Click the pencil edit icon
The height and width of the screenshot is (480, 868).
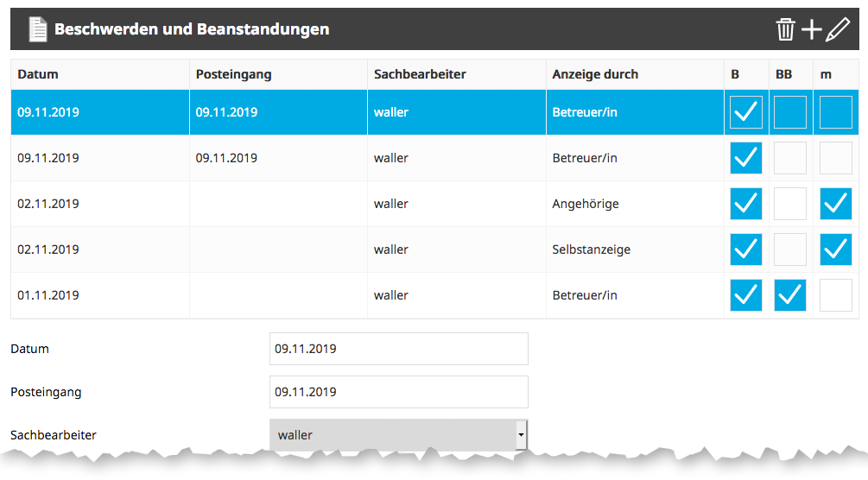[838, 29]
